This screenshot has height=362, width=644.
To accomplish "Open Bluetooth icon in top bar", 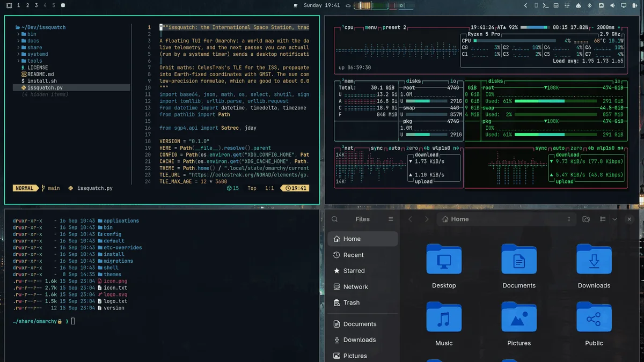I will pos(589,5).
